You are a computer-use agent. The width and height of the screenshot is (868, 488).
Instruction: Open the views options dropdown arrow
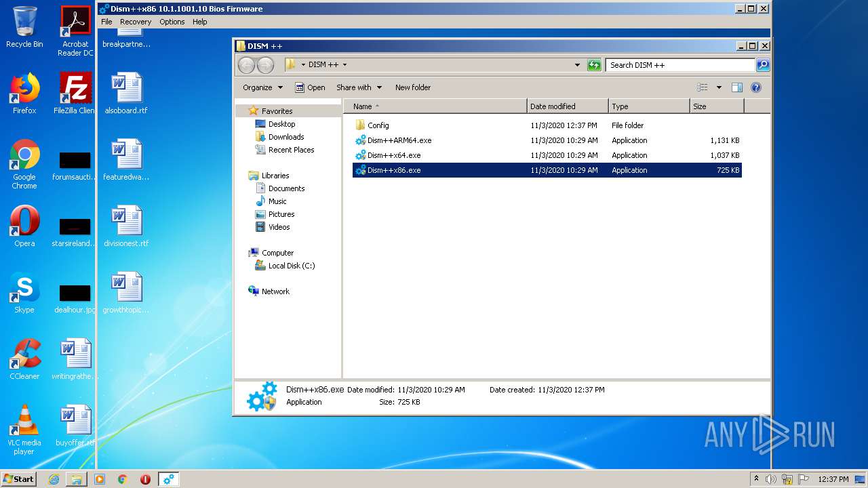[x=719, y=87]
